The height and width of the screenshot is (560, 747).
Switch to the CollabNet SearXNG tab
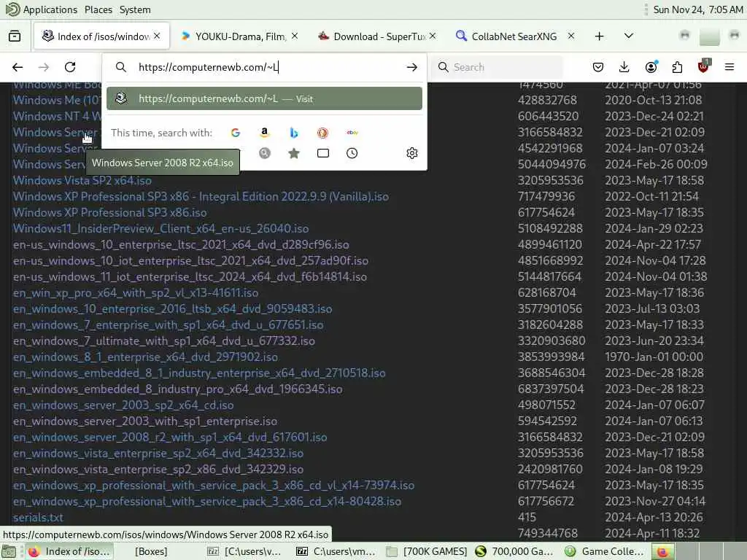[514, 36]
